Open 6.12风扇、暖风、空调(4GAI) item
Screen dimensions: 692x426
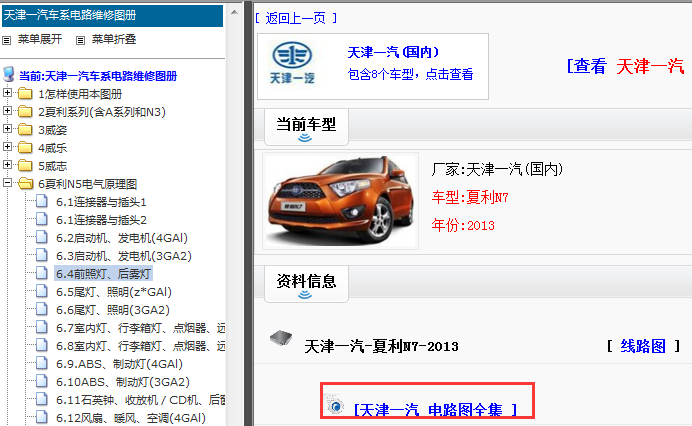[x=131, y=418]
